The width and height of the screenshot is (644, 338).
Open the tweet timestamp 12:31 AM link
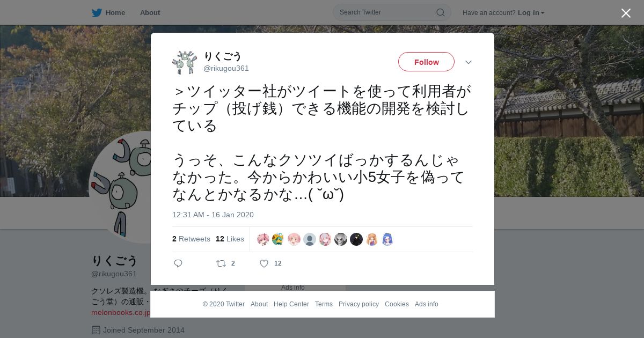213,215
